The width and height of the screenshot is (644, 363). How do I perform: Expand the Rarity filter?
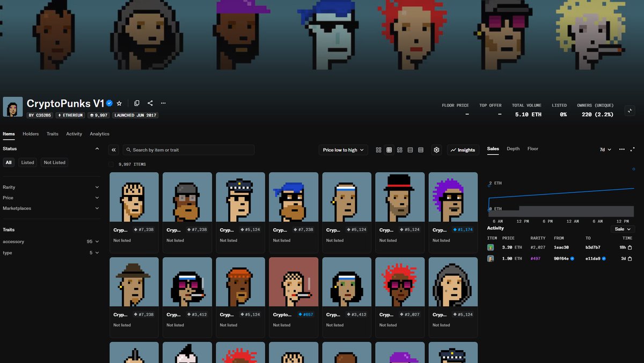click(51, 187)
